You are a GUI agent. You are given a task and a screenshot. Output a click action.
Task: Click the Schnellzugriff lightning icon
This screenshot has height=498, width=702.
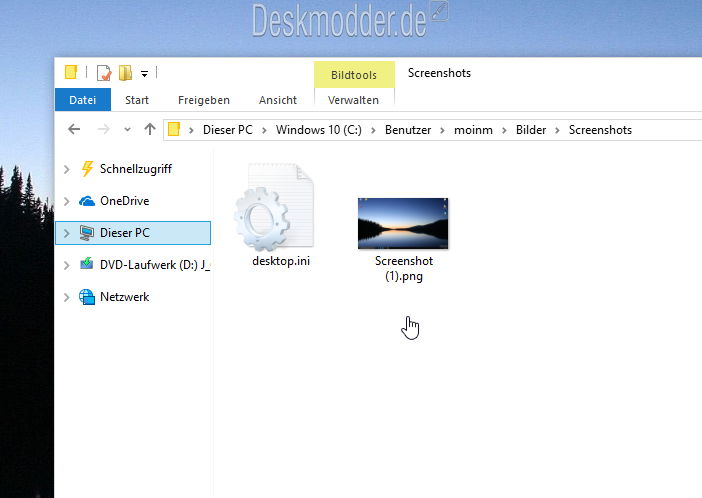click(87, 169)
